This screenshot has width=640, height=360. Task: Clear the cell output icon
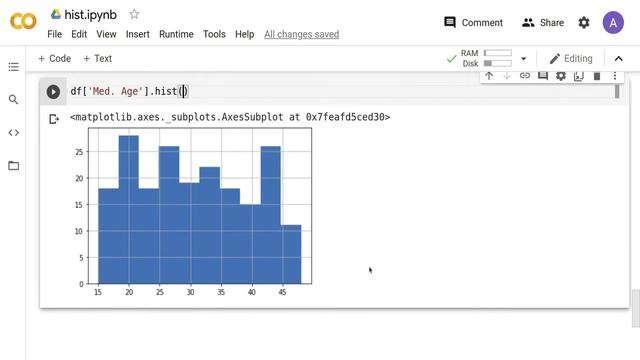point(54,119)
